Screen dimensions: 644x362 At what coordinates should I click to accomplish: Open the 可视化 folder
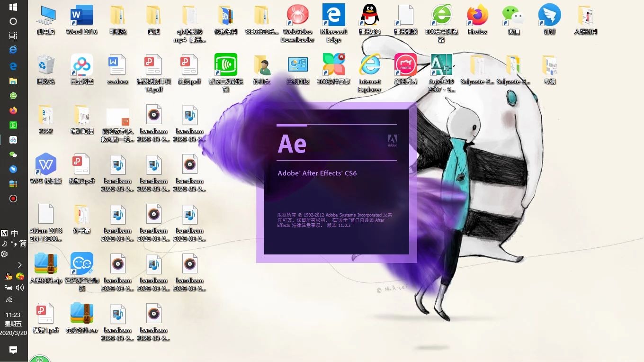118,20
